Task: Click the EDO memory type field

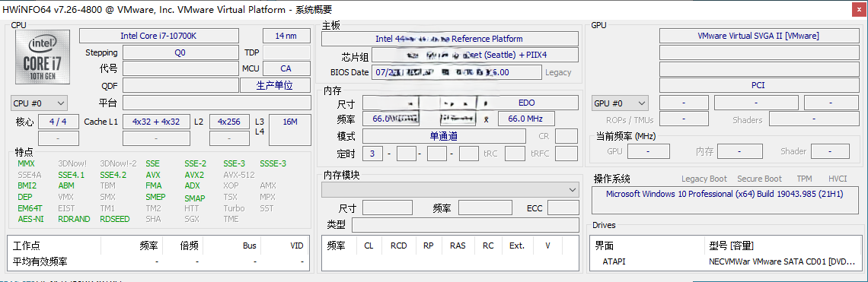Action: 526,103
